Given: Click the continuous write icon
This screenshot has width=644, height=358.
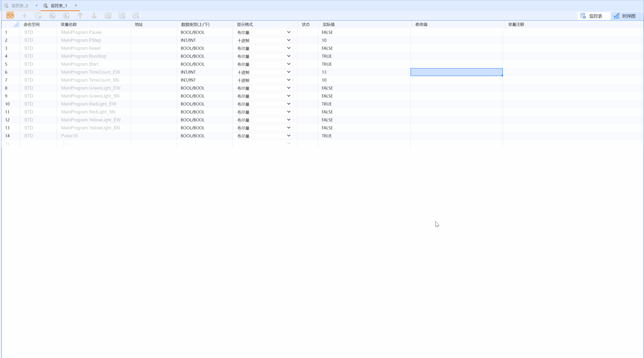Looking at the screenshot, I should point(52,16).
